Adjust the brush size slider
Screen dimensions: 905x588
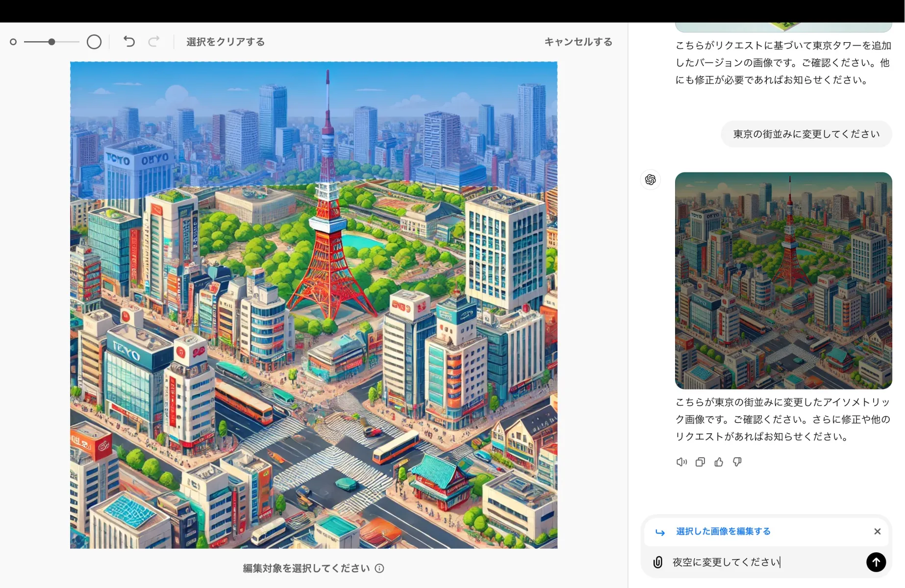click(x=51, y=42)
